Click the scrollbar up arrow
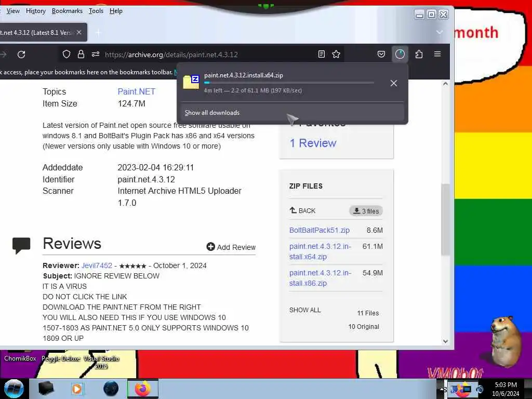The image size is (532, 399). coord(445,84)
